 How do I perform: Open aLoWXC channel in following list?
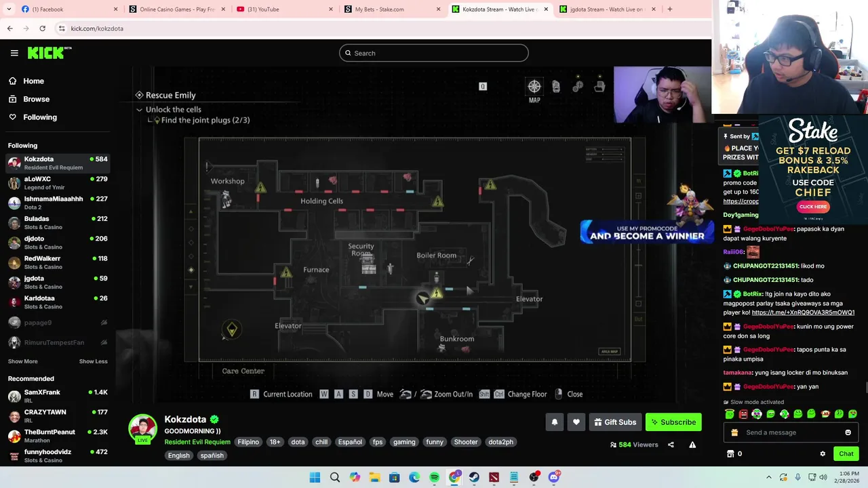(x=58, y=183)
